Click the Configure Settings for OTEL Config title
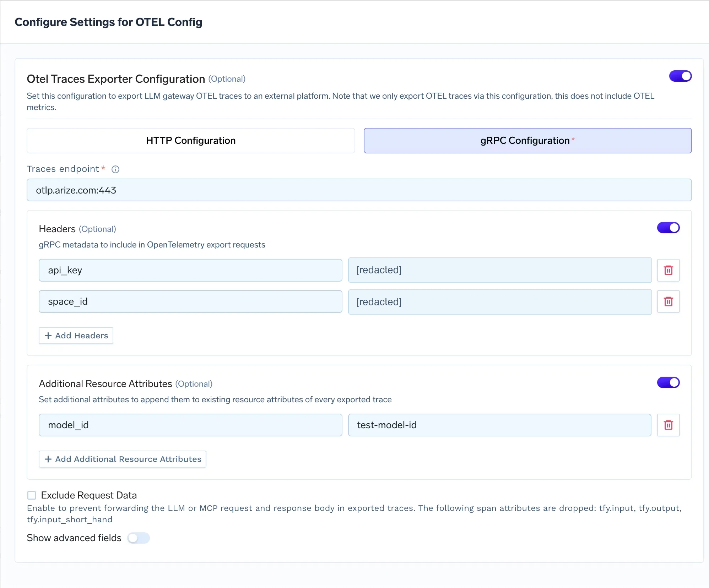The width and height of the screenshot is (709, 588). click(x=108, y=22)
